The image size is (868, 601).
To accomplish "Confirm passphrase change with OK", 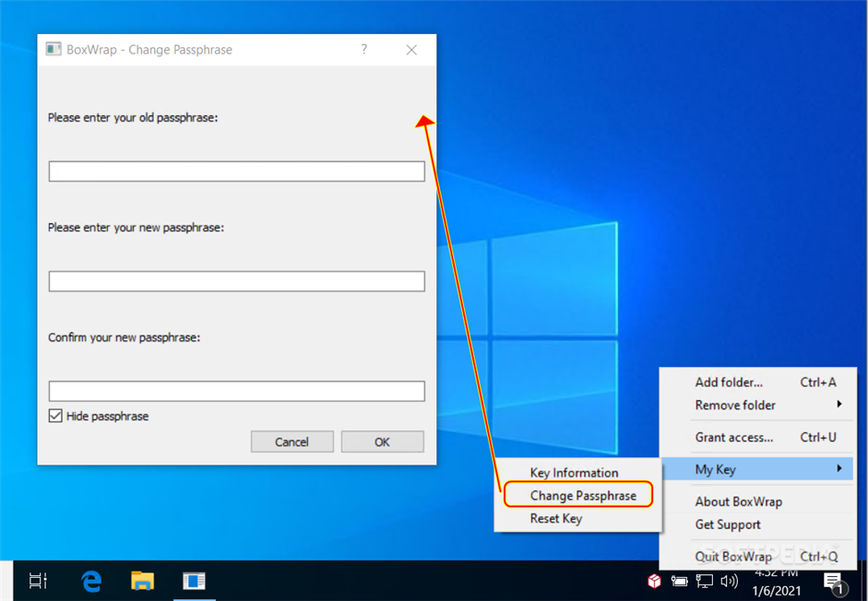I will tap(382, 442).
